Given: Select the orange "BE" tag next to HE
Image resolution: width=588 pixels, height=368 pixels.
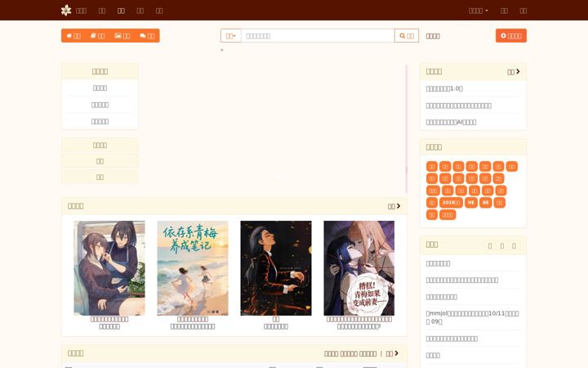Looking at the screenshot, I should point(485,203).
